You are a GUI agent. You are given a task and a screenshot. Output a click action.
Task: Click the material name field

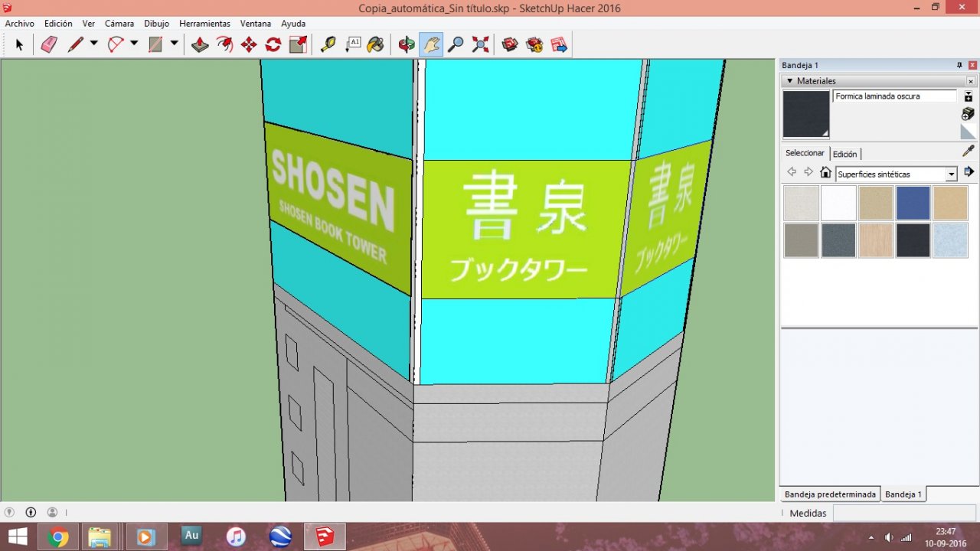tap(894, 96)
